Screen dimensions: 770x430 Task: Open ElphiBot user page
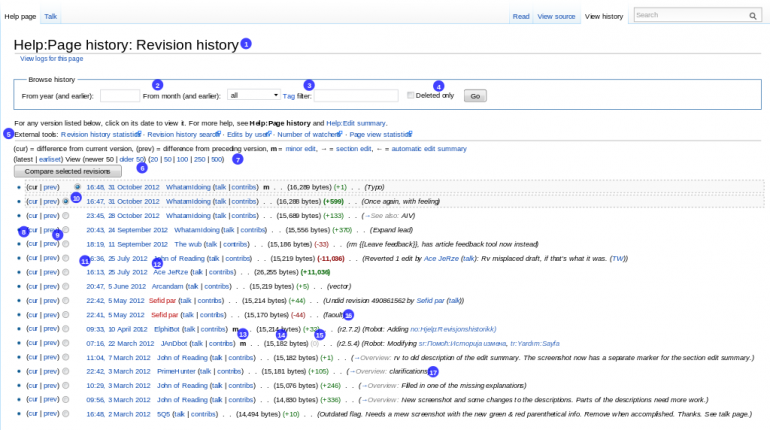tap(166, 329)
